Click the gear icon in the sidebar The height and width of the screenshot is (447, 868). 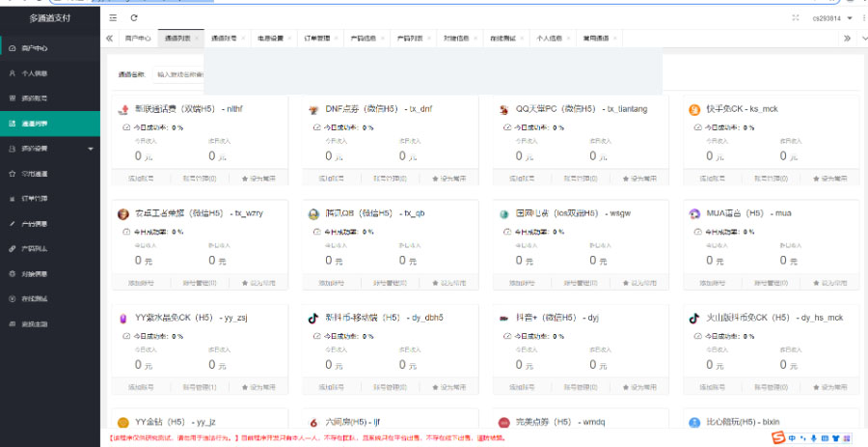point(13,273)
